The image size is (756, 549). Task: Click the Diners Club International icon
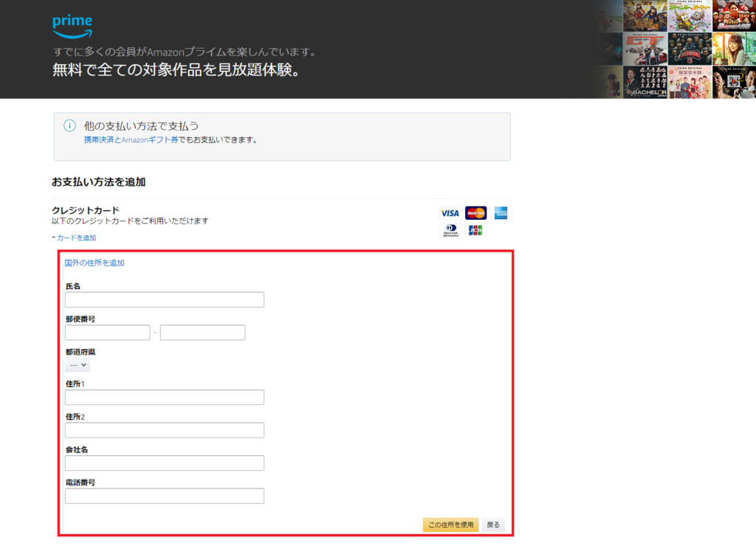coord(450,229)
